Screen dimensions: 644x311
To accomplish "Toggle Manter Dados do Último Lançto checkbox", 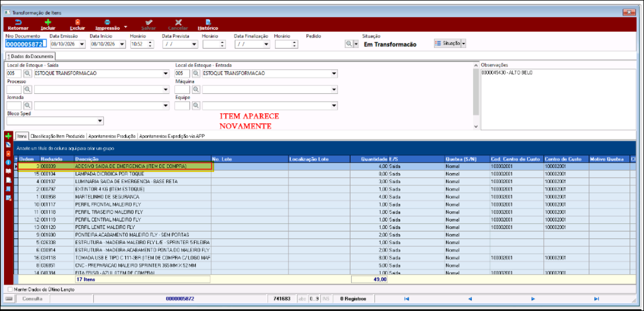I will point(10,289).
